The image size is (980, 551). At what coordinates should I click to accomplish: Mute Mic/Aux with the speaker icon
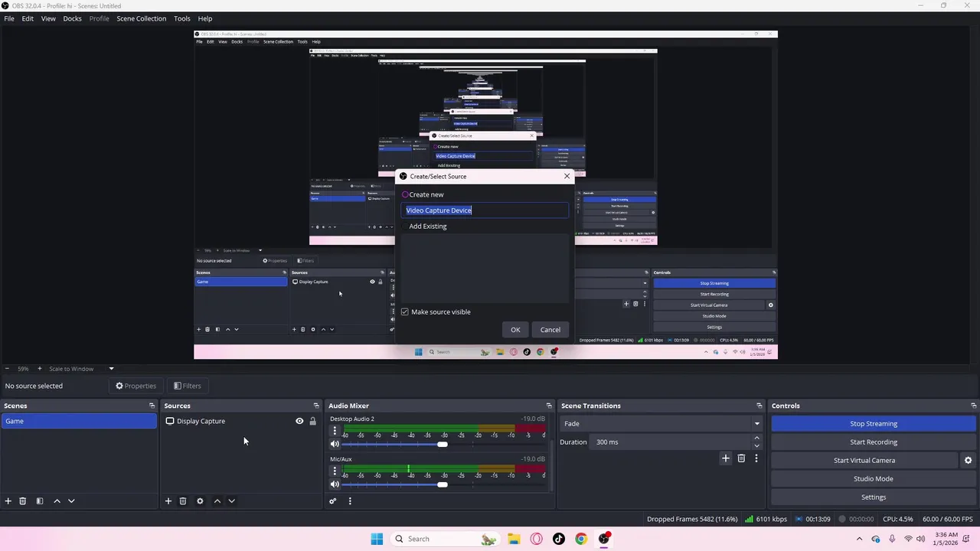[x=335, y=484]
